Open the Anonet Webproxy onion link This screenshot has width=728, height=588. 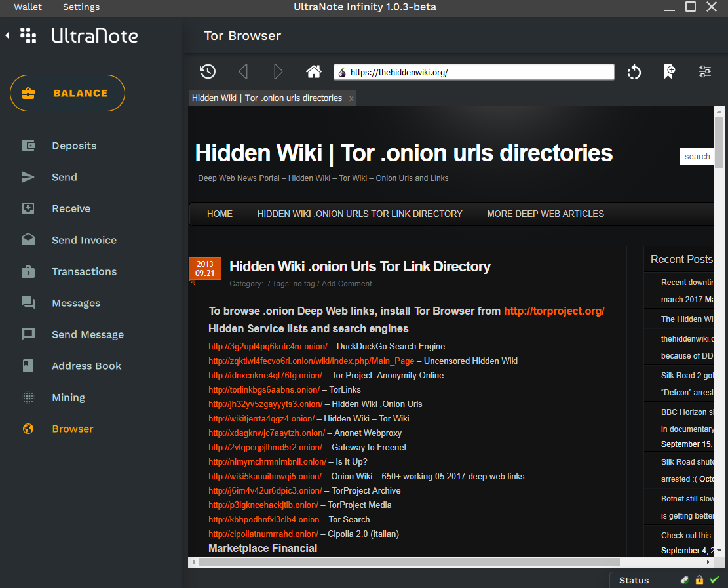(267, 433)
